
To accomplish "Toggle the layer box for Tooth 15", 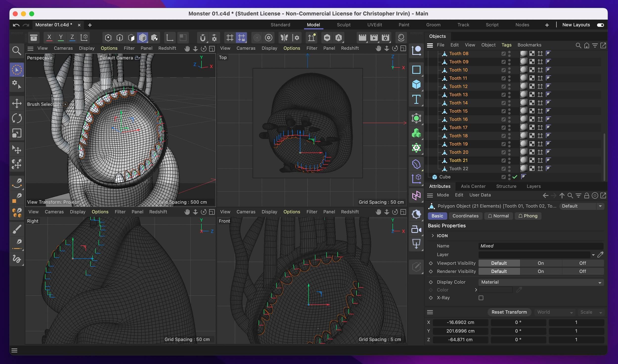I will click(x=503, y=111).
